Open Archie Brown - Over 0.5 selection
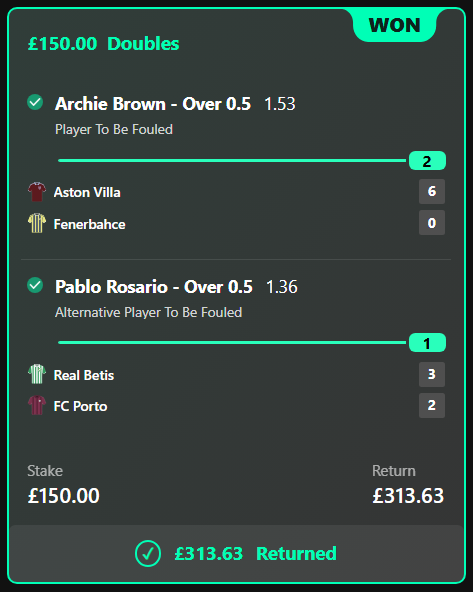 tap(153, 104)
